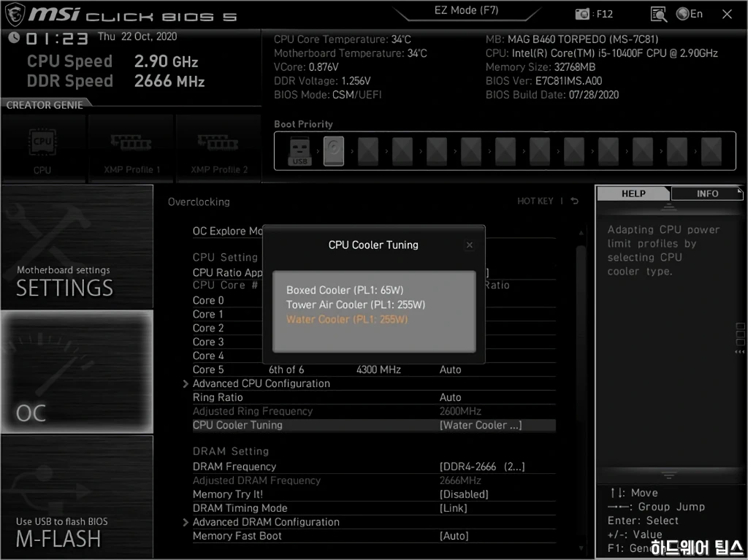Close the CPU Cooler Tuning dialog
Screen dimensions: 748x560
click(470, 245)
